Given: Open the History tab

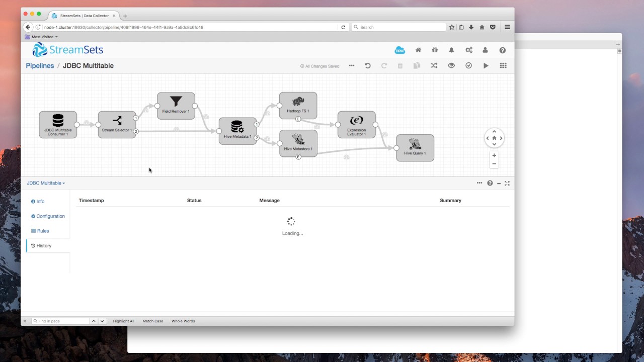Looking at the screenshot, I should pos(43,245).
